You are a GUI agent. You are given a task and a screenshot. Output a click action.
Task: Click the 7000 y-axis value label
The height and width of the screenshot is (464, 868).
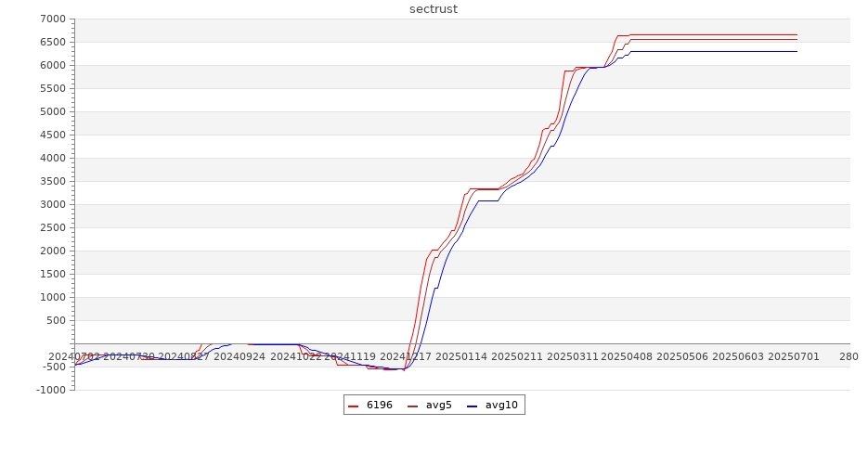click(x=52, y=19)
